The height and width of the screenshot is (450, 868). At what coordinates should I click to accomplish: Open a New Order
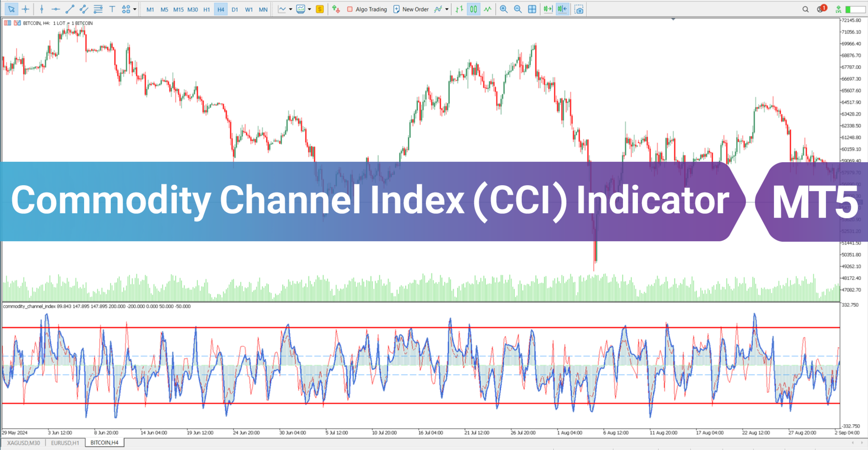[x=411, y=9]
